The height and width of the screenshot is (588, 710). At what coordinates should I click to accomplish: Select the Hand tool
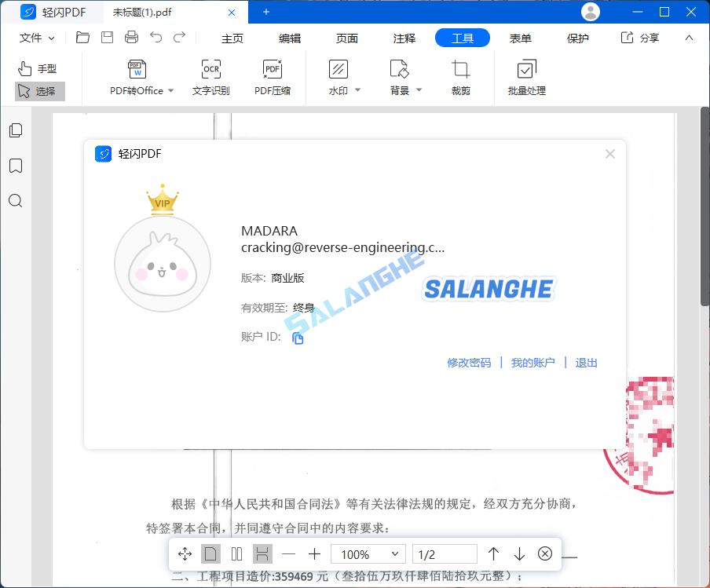point(38,69)
